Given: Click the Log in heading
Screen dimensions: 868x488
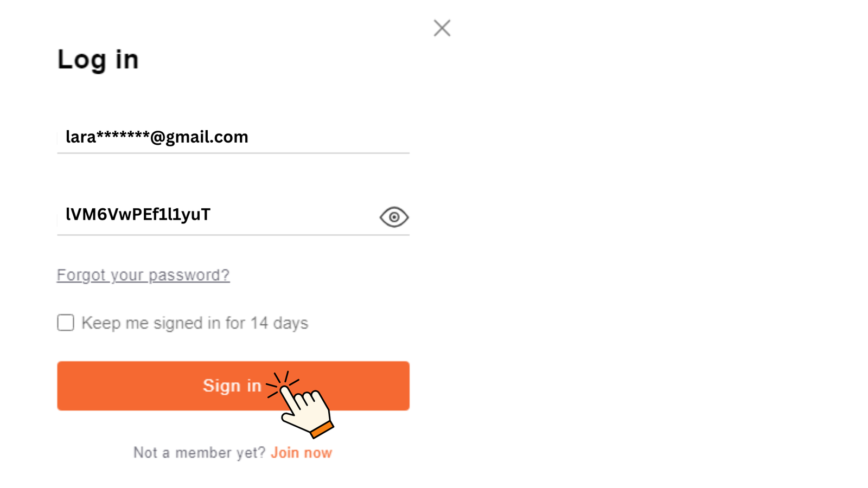Looking at the screenshot, I should click(x=98, y=60).
